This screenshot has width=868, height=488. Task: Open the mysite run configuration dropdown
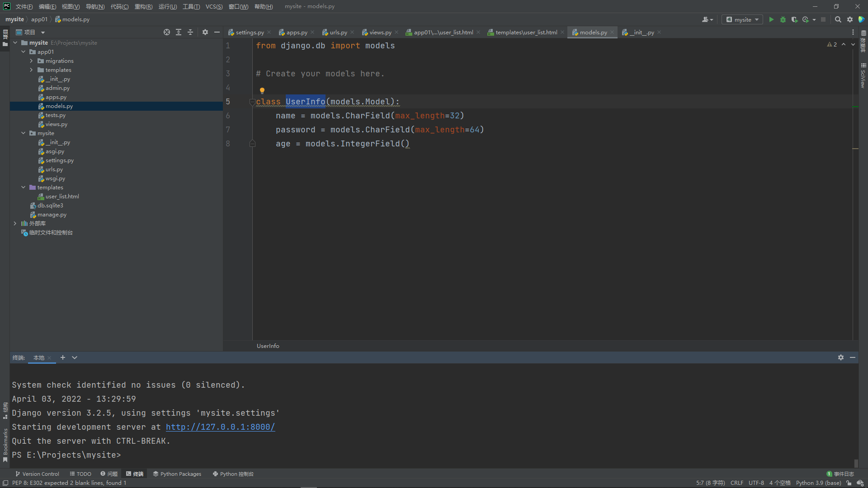point(742,19)
